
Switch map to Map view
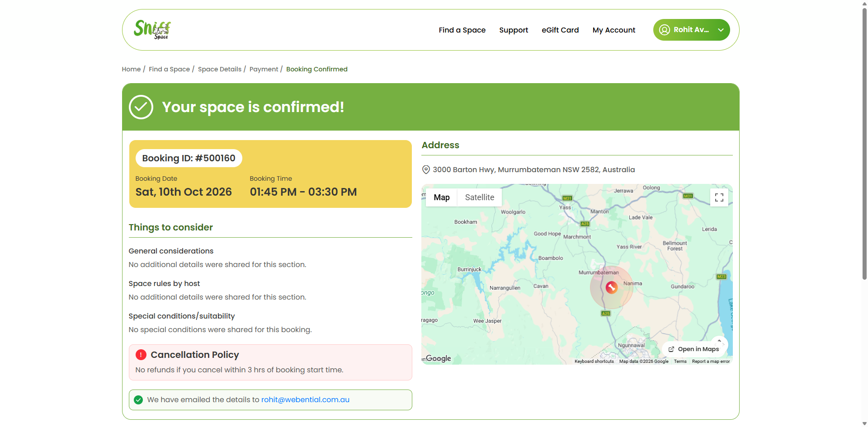pyautogui.click(x=442, y=197)
